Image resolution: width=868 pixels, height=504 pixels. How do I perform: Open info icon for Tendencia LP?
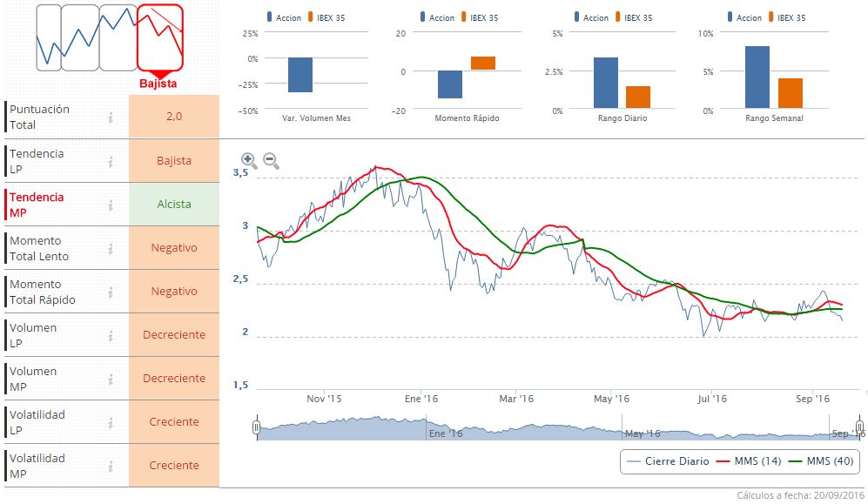(x=111, y=161)
